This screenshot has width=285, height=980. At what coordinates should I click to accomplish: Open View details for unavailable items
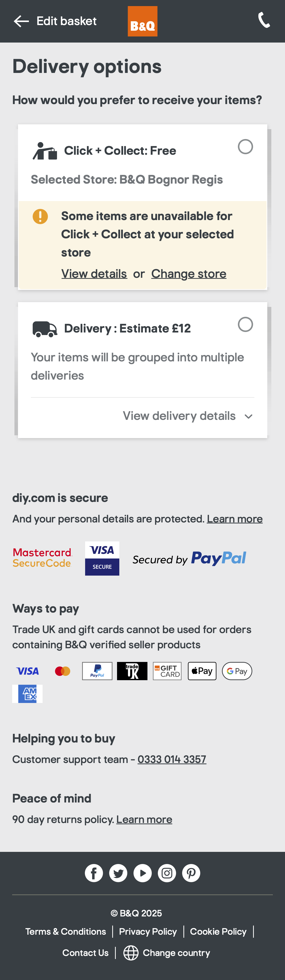(94, 273)
